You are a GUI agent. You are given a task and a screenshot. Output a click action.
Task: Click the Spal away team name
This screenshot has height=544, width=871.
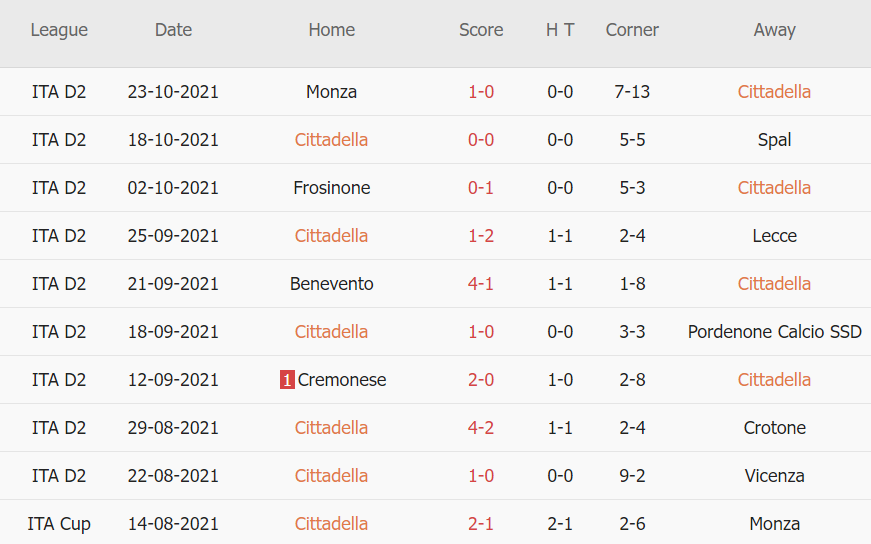click(774, 140)
